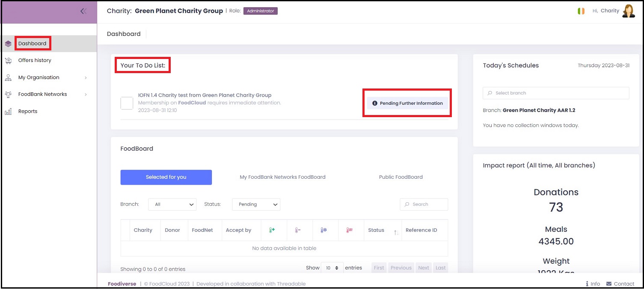Click the 2023-08-31 12:10 timestamp
The image size is (644, 289).
[x=157, y=110]
